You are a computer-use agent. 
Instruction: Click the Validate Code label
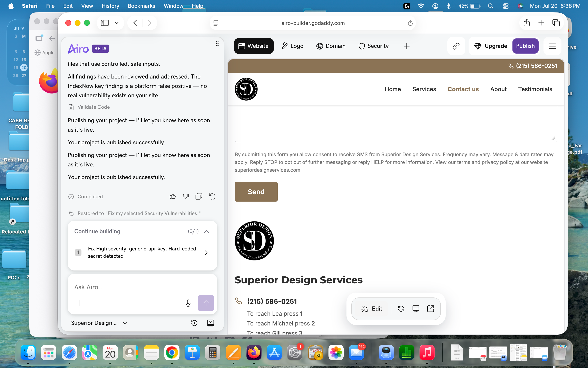coord(94,107)
